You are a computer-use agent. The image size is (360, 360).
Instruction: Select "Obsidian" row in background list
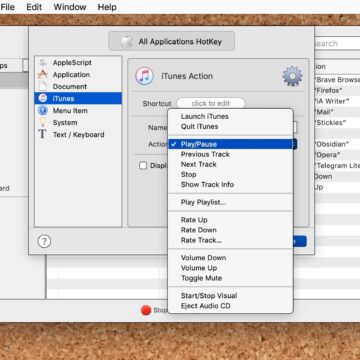(337, 144)
